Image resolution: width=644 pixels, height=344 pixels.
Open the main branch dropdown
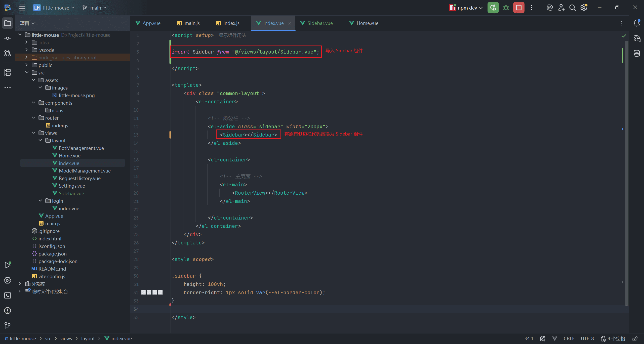click(95, 8)
